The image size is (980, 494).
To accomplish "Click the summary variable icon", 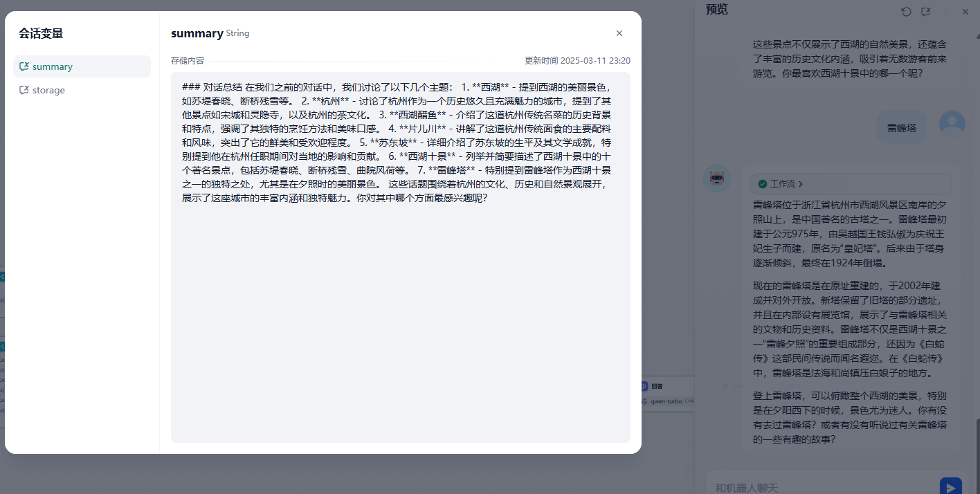I will coord(24,66).
